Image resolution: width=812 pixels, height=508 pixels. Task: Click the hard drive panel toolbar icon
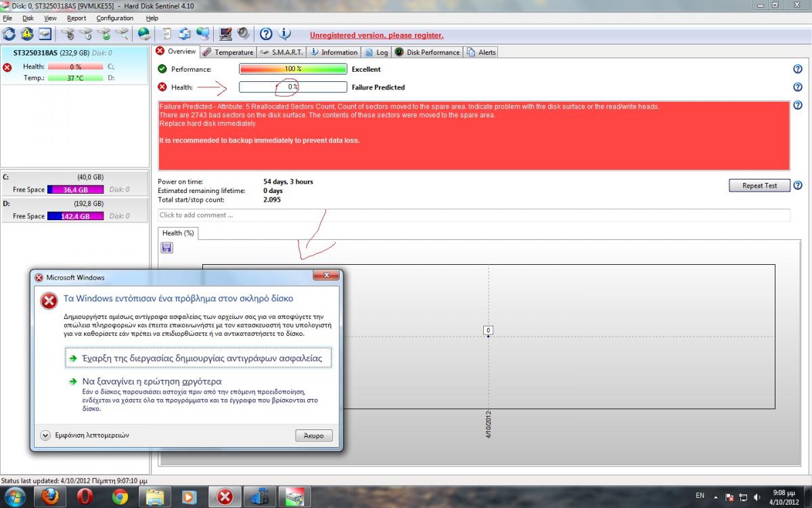(x=45, y=33)
